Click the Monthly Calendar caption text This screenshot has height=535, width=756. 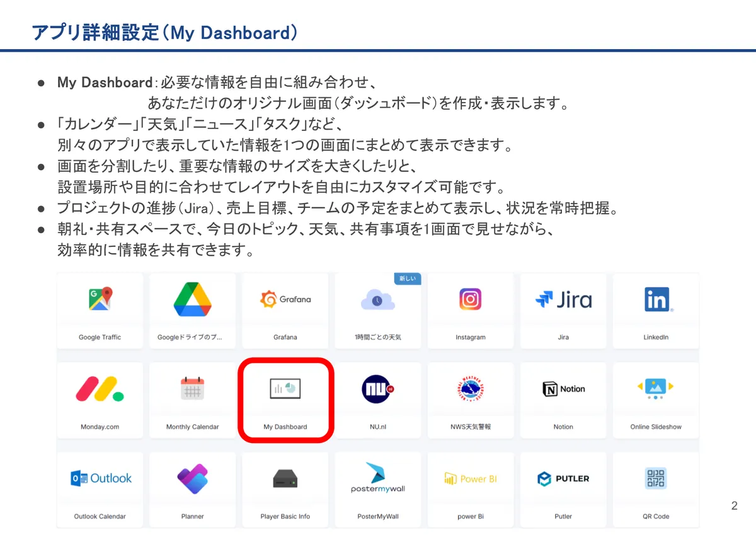coord(192,427)
